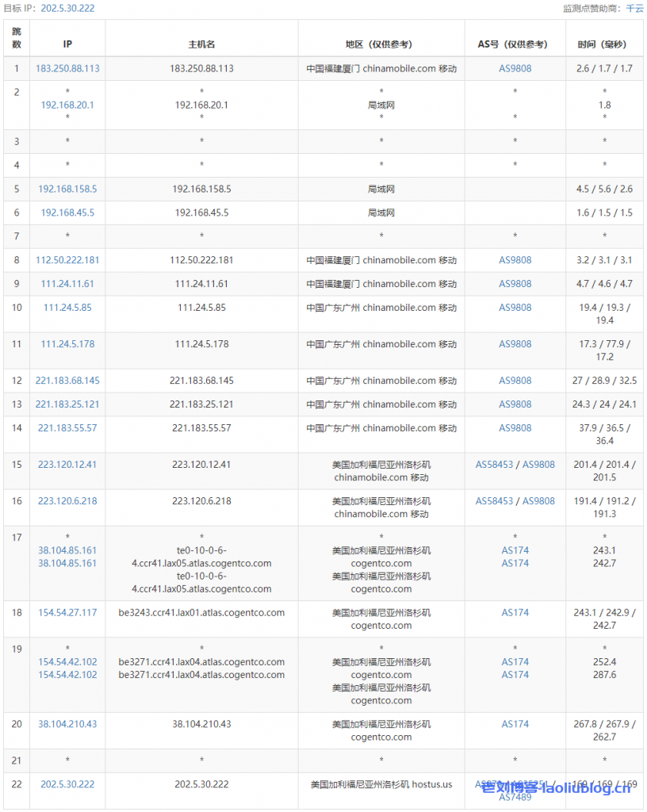Viewport: 647px width, 812px height.
Task: Open IP 38.104.210.43 in hop 20
Action: (x=67, y=724)
